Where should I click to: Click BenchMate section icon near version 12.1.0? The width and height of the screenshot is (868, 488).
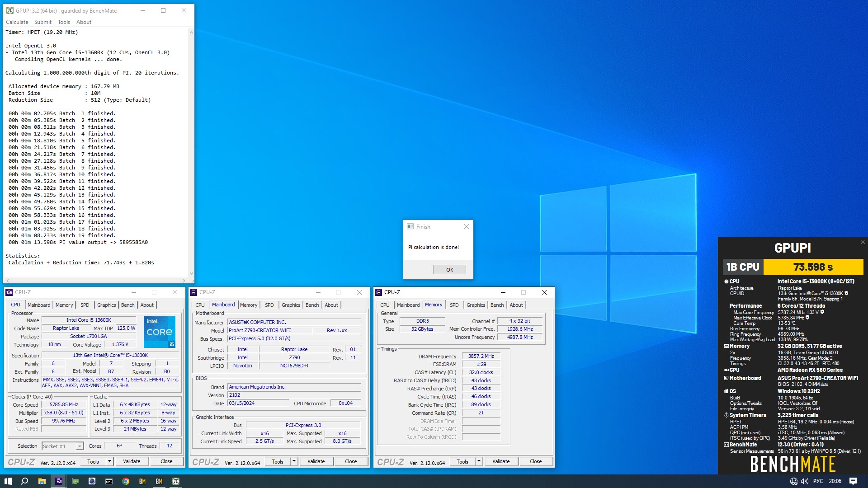[x=726, y=445]
